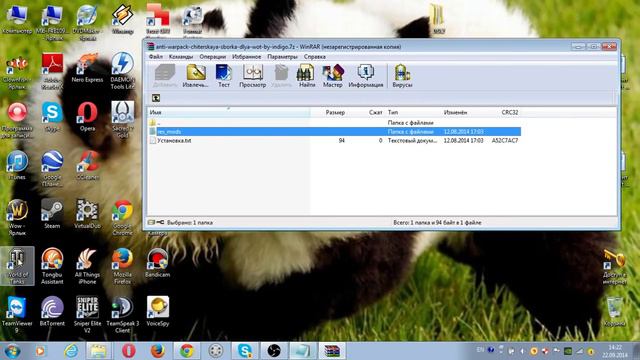Select the All Things iPhone desktop shortcut
Image resolution: width=640 pixels, height=360 pixels.
(x=87, y=265)
